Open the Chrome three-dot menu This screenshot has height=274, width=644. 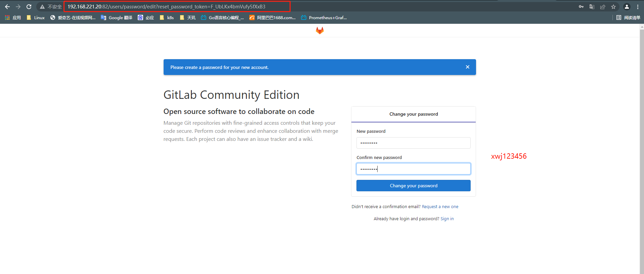638,7
